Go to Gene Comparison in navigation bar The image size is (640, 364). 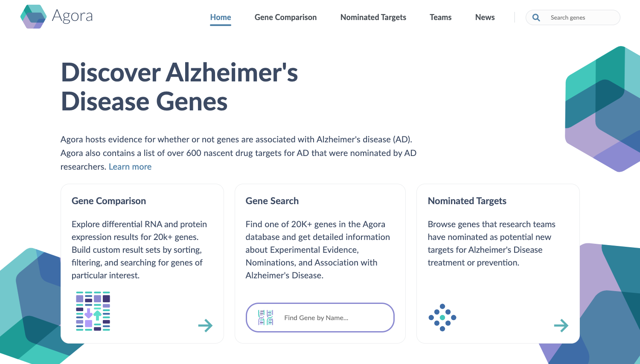pos(285,17)
